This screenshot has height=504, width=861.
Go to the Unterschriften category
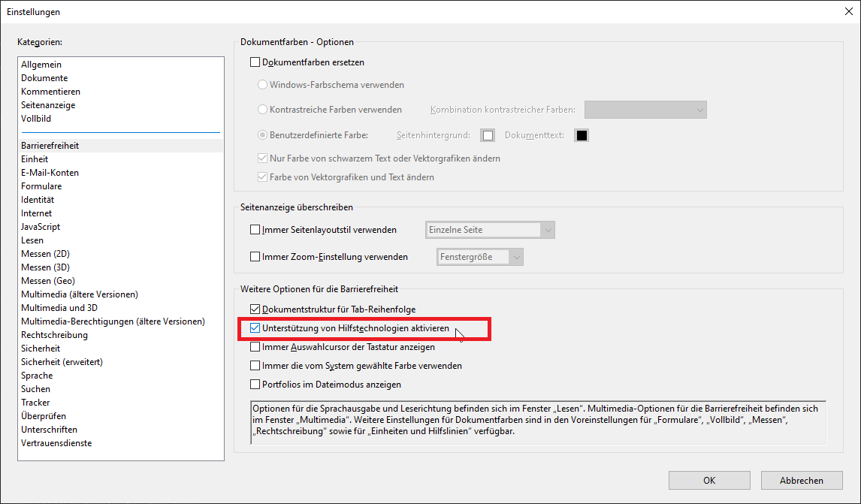pos(49,430)
